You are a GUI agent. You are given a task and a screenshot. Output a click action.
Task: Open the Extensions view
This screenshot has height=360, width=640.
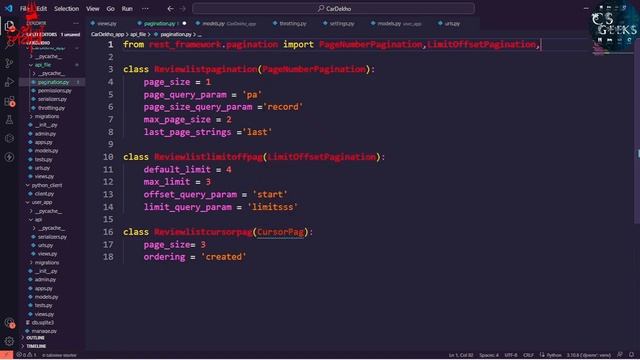tap(9, 101)
